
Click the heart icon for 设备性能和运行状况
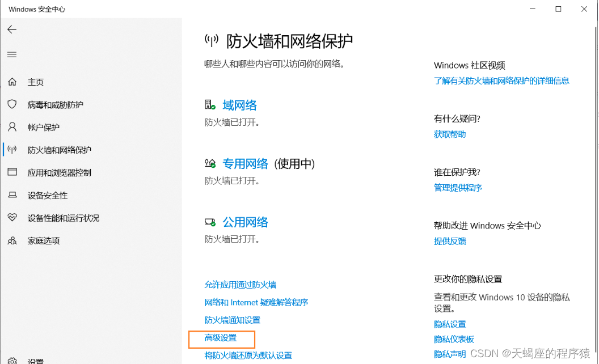[x=12, y=217]
